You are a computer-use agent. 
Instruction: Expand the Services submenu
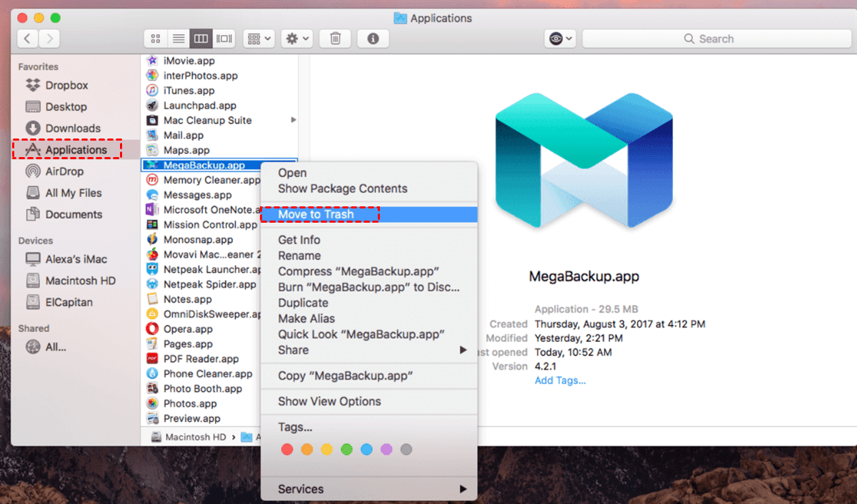369,489
